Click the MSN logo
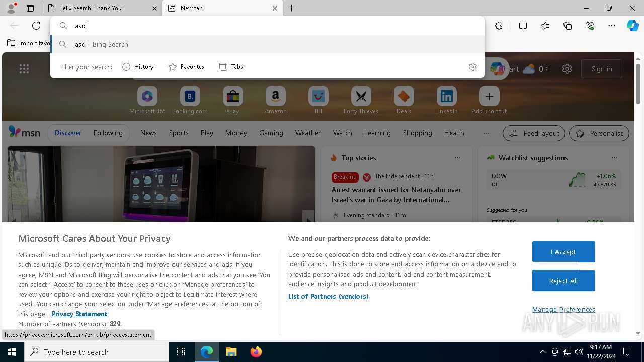This screenshot has height=362, width=644. pos(24,132)
